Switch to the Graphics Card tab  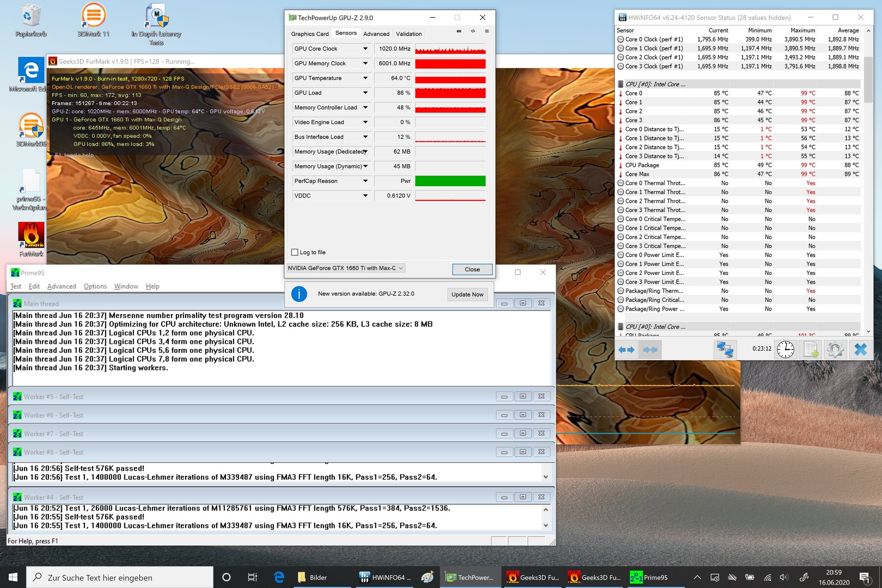click(310, 34)
